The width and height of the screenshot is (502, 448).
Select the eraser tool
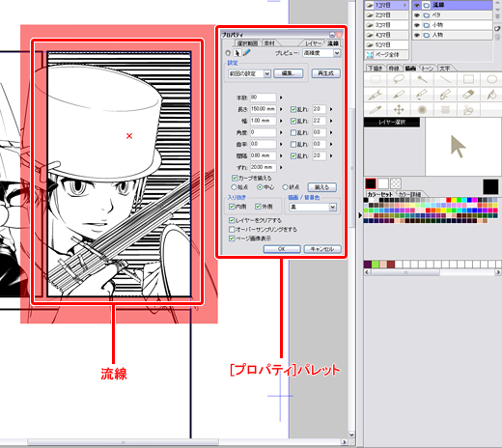point(468,95)
